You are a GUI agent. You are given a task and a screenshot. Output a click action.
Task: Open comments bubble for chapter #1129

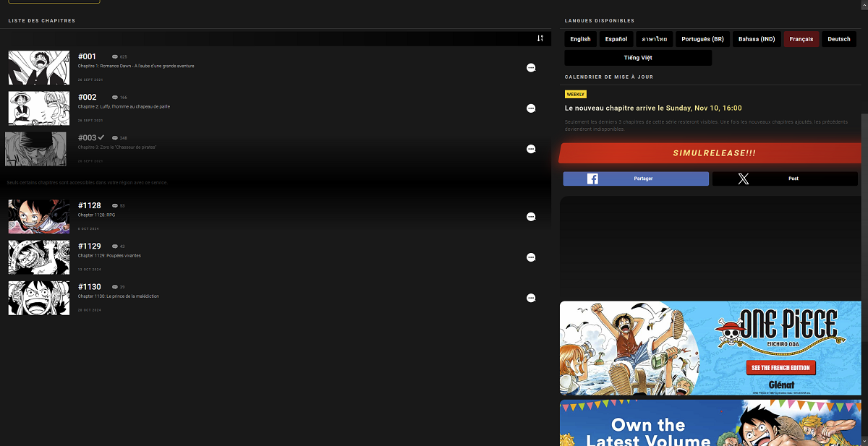[531, 257]
